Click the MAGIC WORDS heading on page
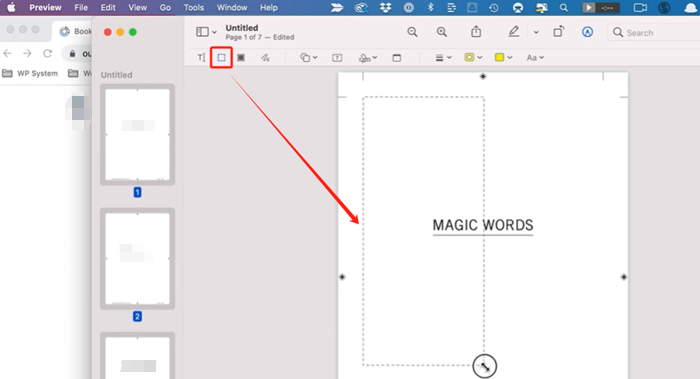The width and height of the screenshot is (700, 379). (483, 225)
